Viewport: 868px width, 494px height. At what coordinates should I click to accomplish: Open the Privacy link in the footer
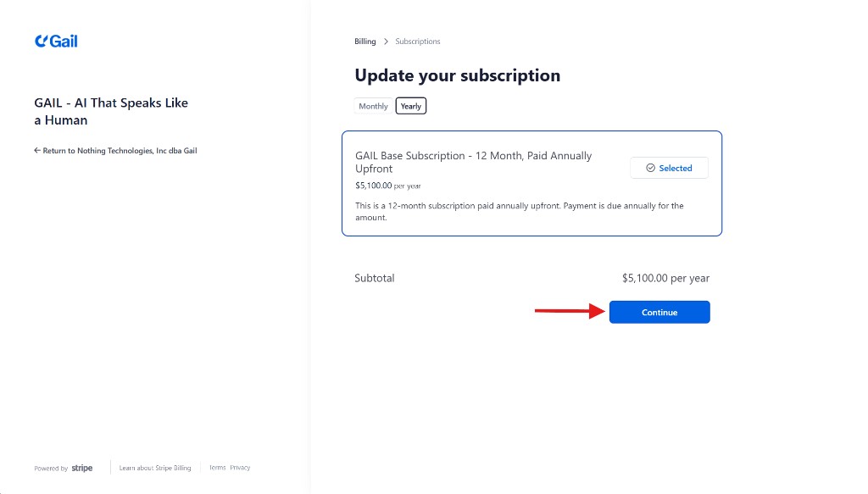pyautogui.click(x=240, y=467)
